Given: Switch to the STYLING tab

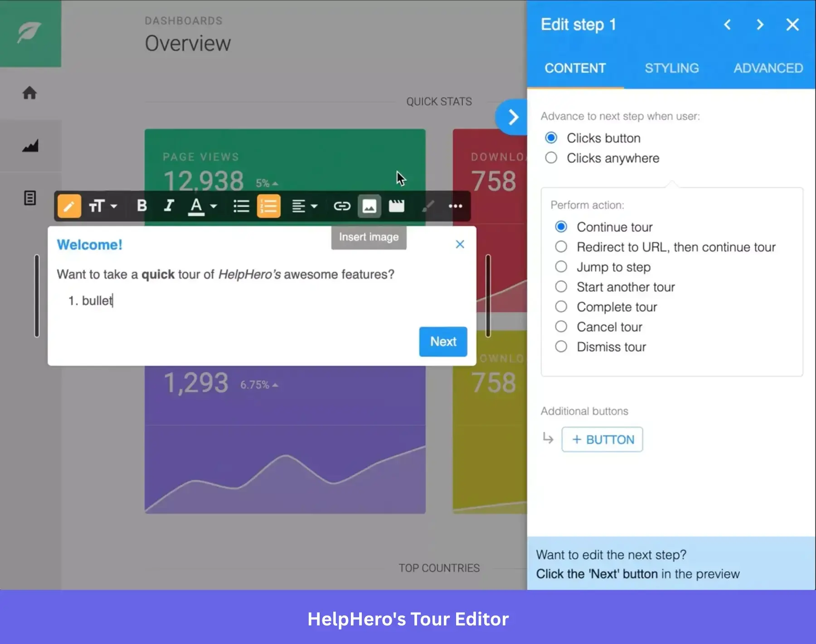Looking at the screenshot, I should pos(672,68).
